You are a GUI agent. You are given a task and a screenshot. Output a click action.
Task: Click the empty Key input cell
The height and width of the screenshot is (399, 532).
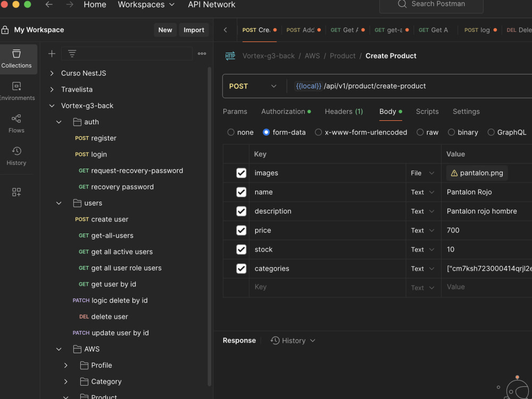[x=327, y=287]
